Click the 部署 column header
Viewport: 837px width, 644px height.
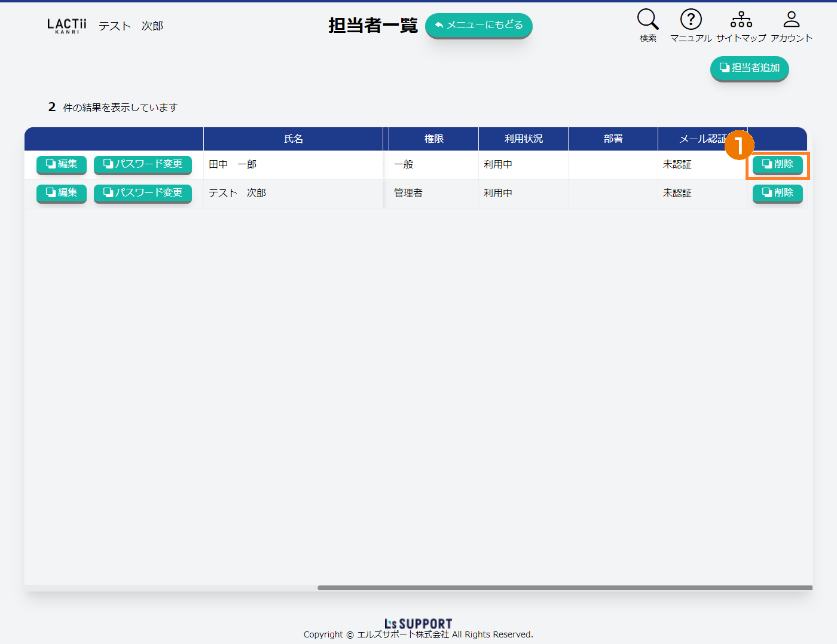pos(613,139)
